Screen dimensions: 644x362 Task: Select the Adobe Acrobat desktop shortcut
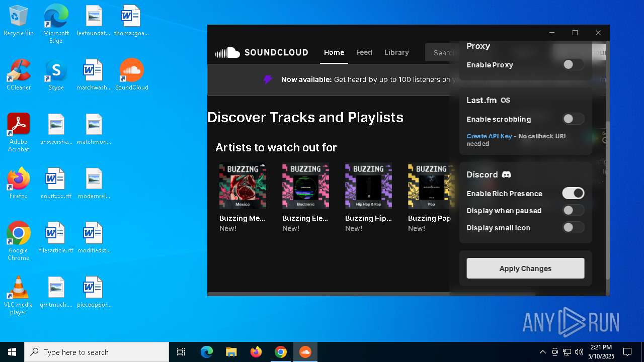point(19,133)
